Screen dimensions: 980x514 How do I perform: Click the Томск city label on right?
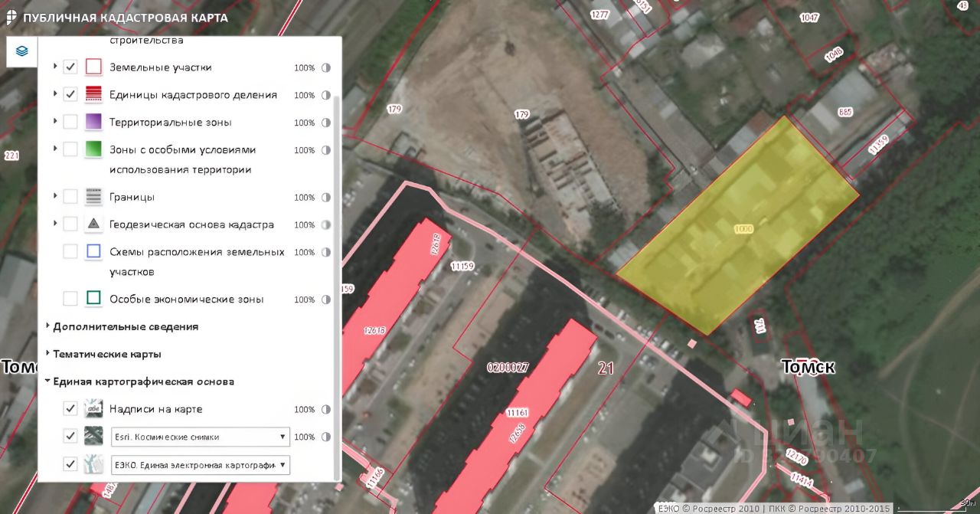click(808, 367)
